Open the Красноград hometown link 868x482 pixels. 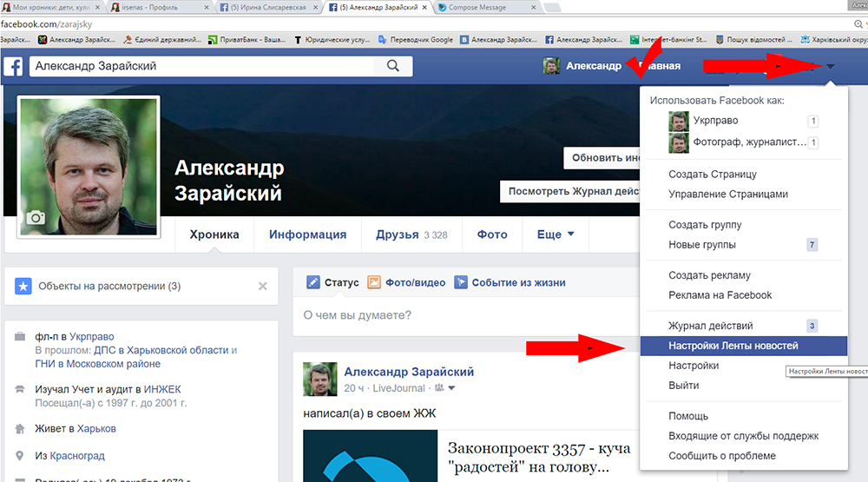[x=77, y=455]
